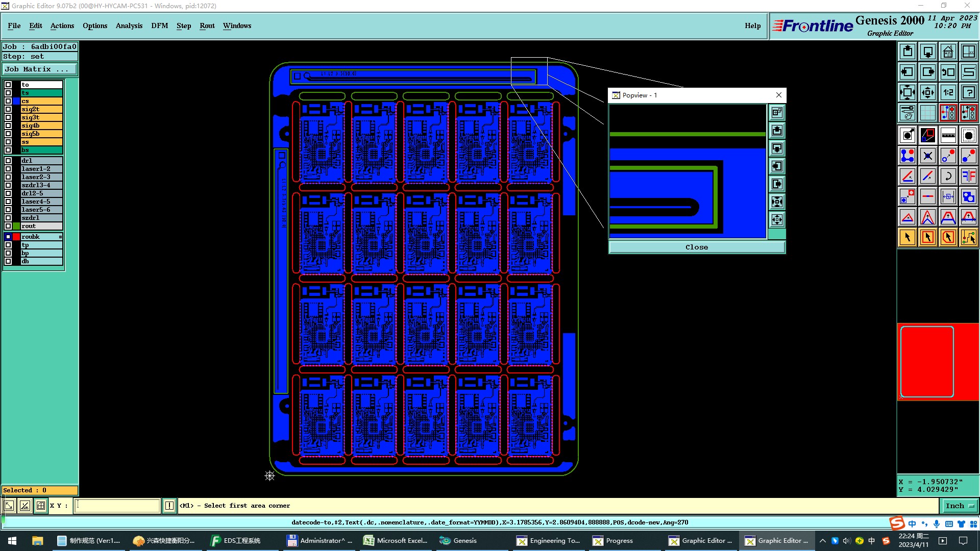Image resolution: width=980 pixels, height=551 pixels.
Task: Click the grid display icon
Action: click(x=927, y=113)
